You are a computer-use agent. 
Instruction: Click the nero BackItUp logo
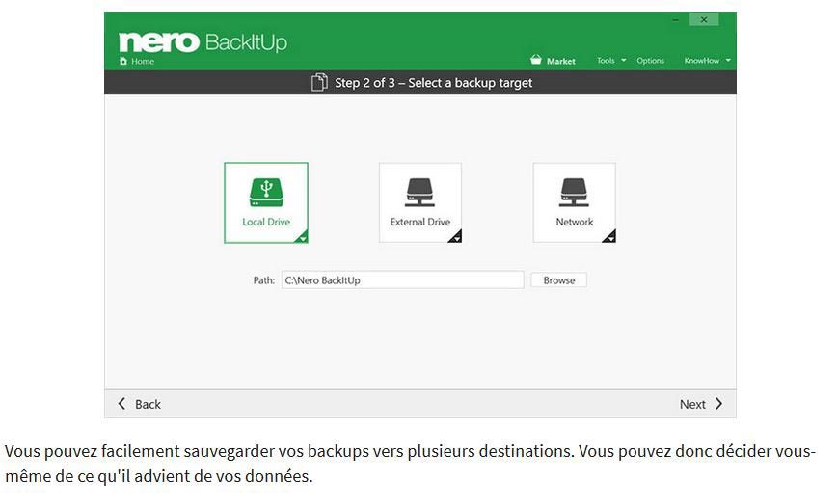202,41
